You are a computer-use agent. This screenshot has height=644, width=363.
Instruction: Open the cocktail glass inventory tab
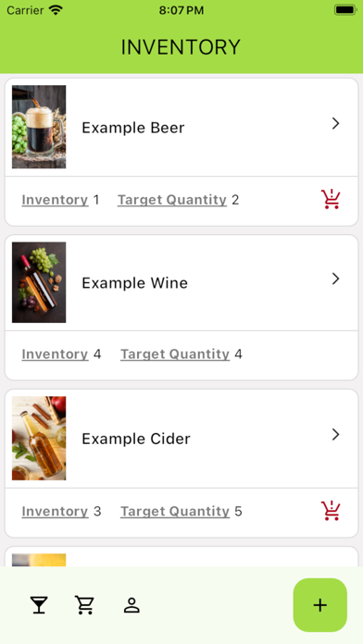point(39,605)
